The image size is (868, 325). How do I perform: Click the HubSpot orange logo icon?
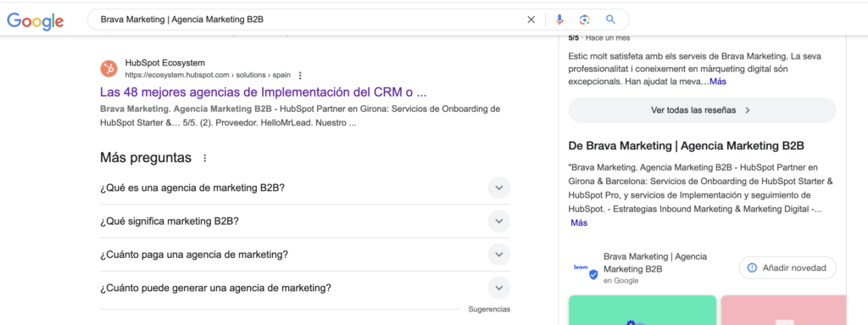(109, 69)
